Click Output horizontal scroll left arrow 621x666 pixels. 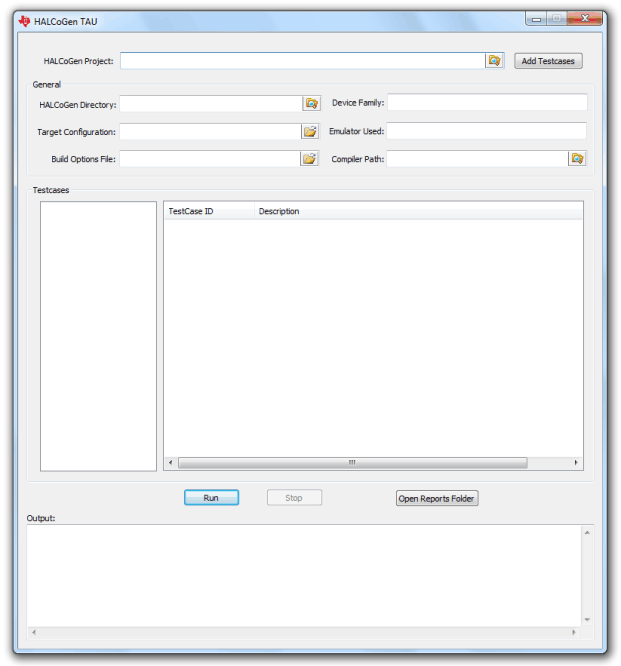(x=34, y=632)
